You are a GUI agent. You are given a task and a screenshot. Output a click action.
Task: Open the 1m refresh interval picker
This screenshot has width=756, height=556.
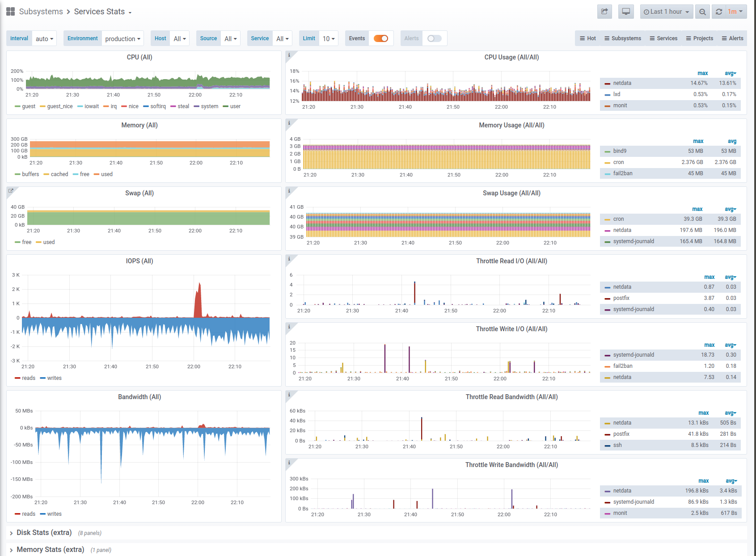click(735, 12)
